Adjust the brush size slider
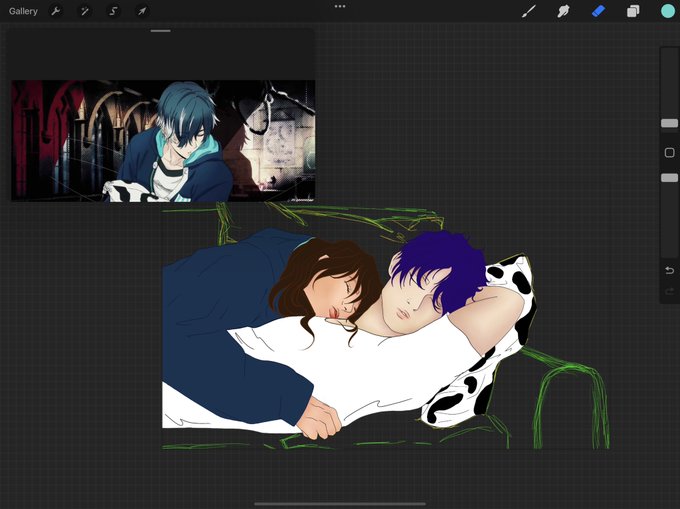This screenshot has width=680, height=509. [x=669, y=124]
